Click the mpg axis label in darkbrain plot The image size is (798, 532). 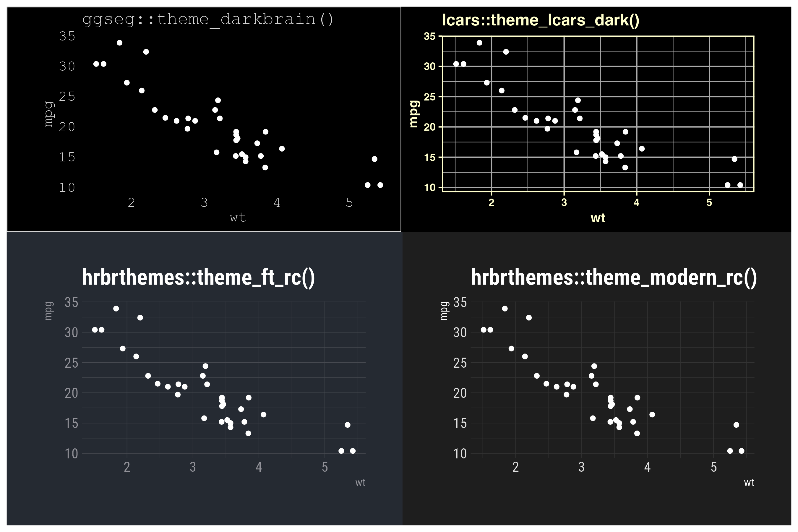click(x=49, y=114)
